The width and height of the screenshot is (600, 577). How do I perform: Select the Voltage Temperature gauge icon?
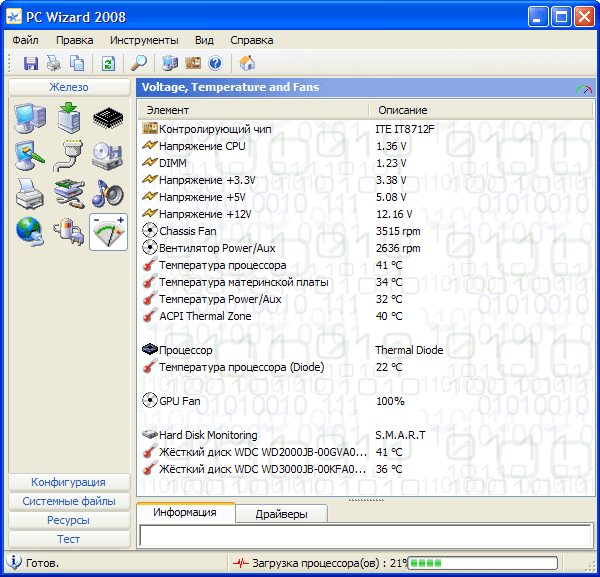click(x=109, y=232)
